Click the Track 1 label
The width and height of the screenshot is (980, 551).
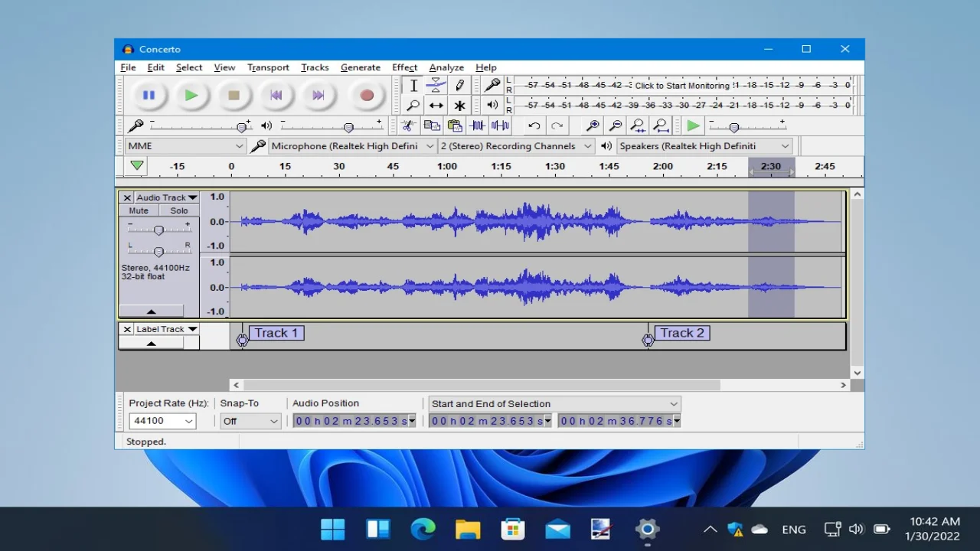coord(276,333)
